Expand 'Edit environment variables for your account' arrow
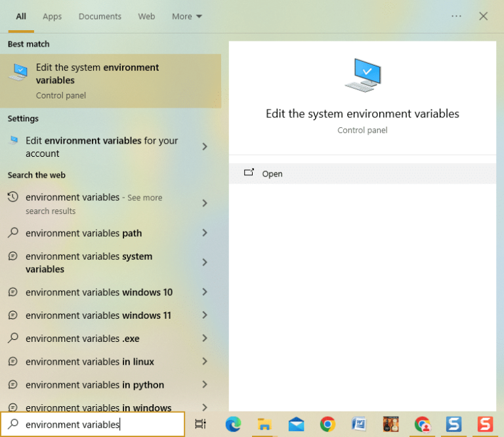Viewport: 504px width, 437px height. point(205,147)
